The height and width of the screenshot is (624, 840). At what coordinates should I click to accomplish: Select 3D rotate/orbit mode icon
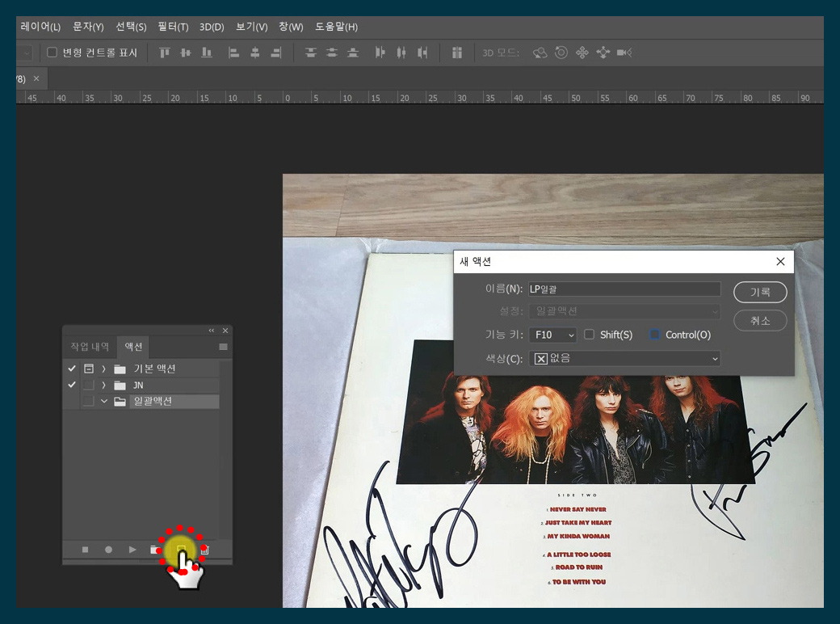pos(540,53)
